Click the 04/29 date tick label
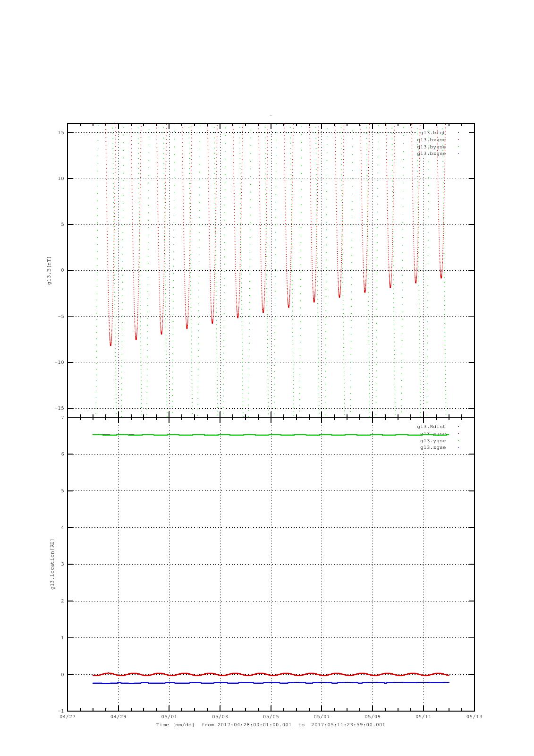The height and width of the screenshot is (756, 534). [x=119, y=717]
